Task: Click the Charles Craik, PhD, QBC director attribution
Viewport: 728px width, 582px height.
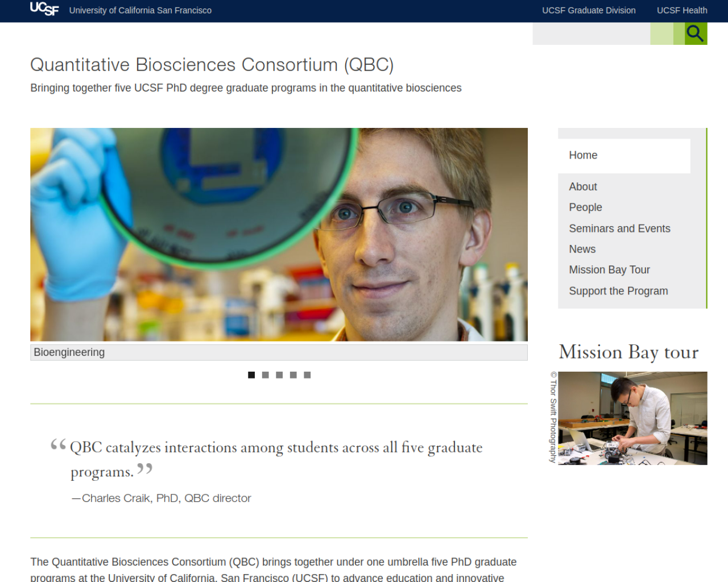Action: point(161,498)
